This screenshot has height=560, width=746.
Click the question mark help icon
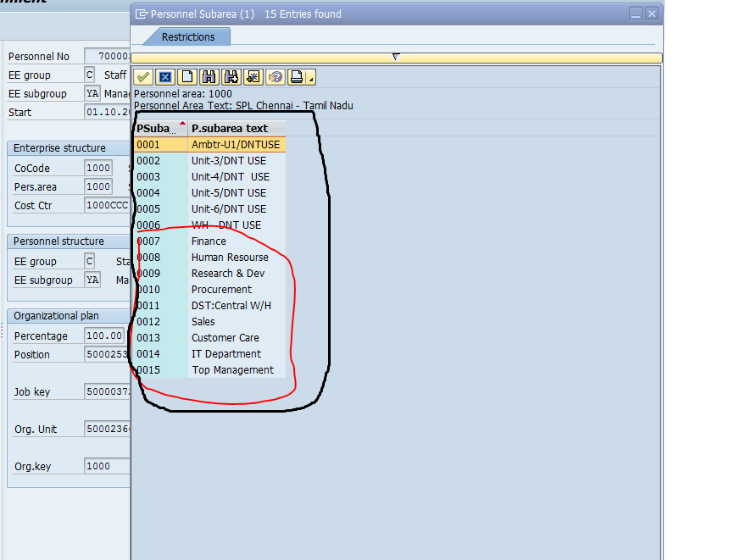pyautogui.click(x=276, y=77)
